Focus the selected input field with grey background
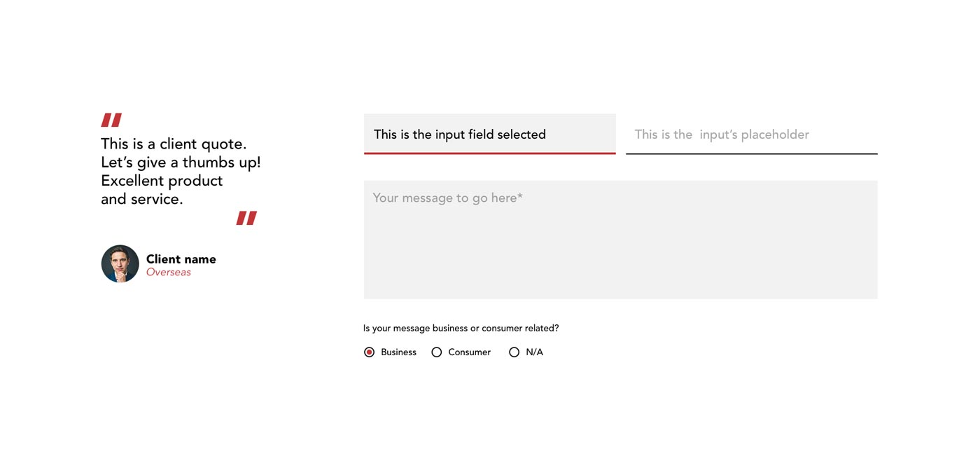 tap(489, 134)
